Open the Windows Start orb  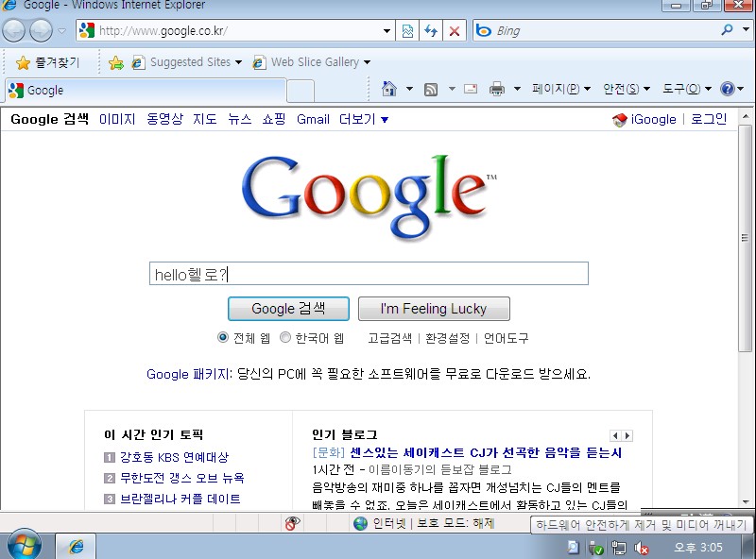pyautogui.click(x=25, y=546)
